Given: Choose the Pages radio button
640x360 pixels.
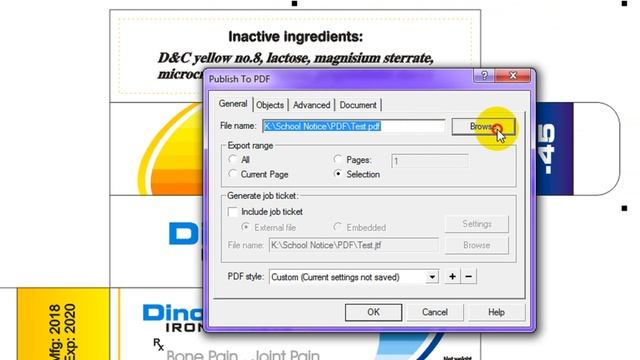Looking at the screenshot, I should click(x=338, y=160).
